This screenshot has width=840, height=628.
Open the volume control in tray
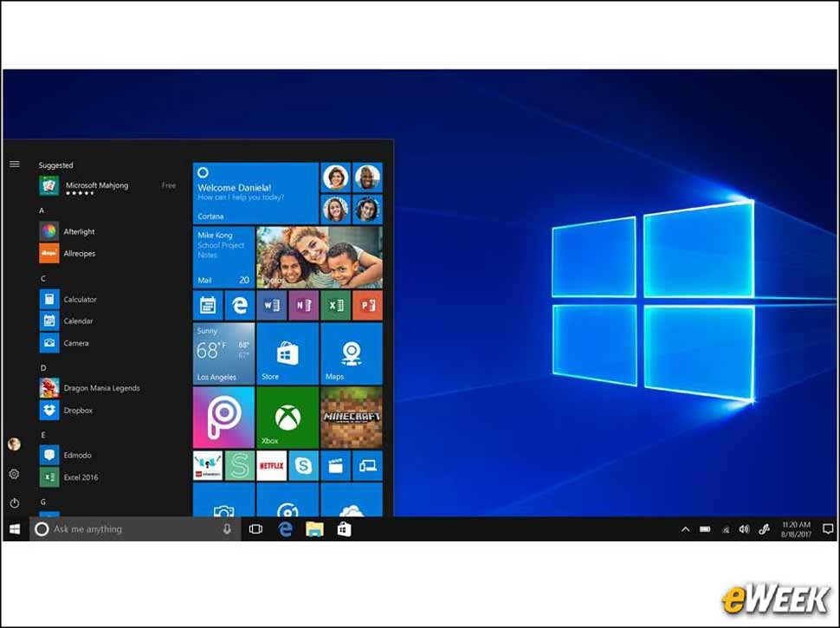point(744,529)
